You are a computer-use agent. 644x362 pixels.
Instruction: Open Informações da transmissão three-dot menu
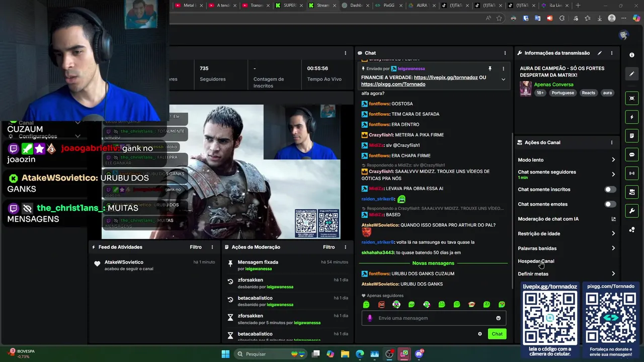tap(612, 53)
